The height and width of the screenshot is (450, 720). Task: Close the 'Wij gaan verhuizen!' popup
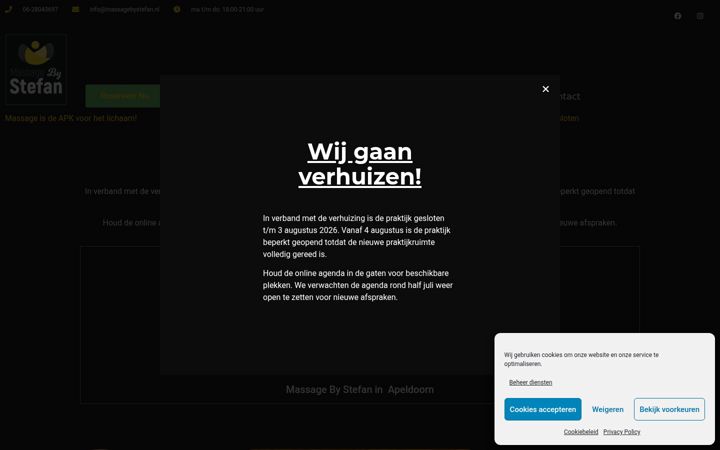click(x=546, y=89)
